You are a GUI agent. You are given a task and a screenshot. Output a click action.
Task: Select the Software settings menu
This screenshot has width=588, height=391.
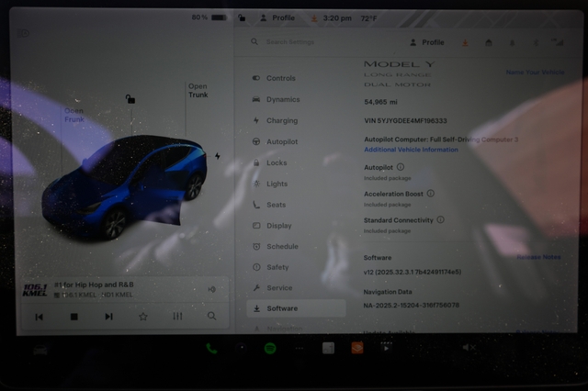click(296, 308)
